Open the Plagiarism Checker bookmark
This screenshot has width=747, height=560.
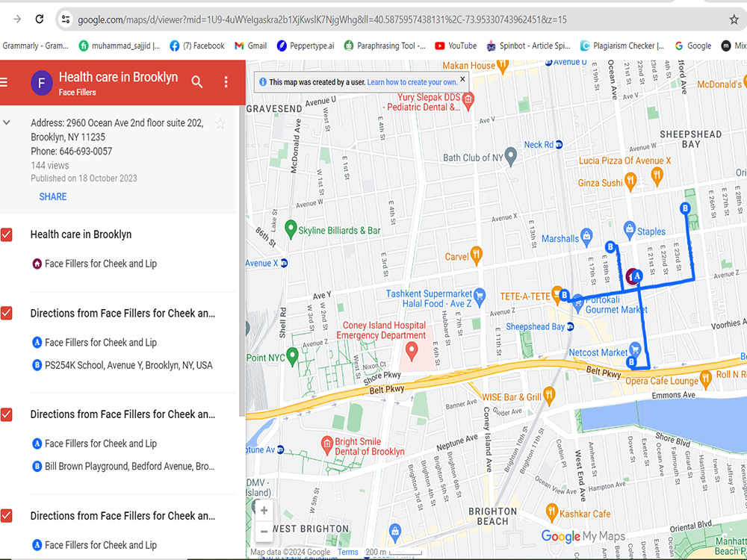point(622,46)
